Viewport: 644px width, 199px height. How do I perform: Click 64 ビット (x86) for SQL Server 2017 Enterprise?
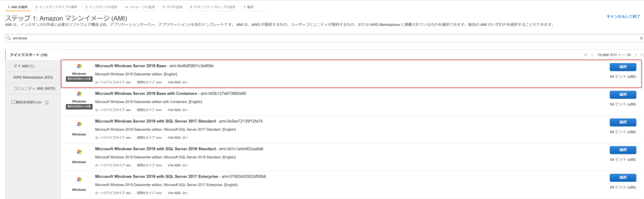(x=623, y=188)
